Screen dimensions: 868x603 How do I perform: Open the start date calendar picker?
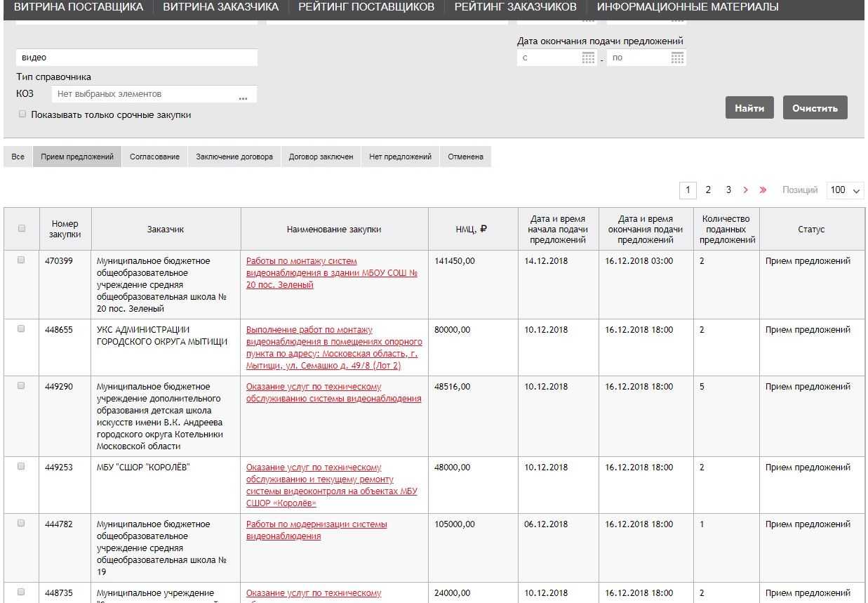tap(588, 58)
